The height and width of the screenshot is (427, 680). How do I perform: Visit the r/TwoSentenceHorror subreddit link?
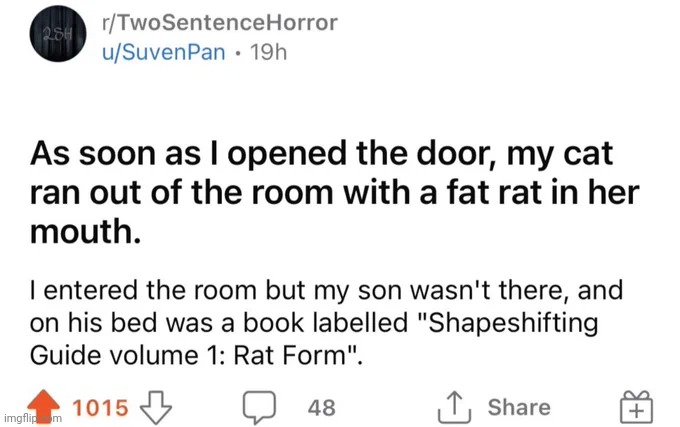pyautogui.click(x=219, y=23)
